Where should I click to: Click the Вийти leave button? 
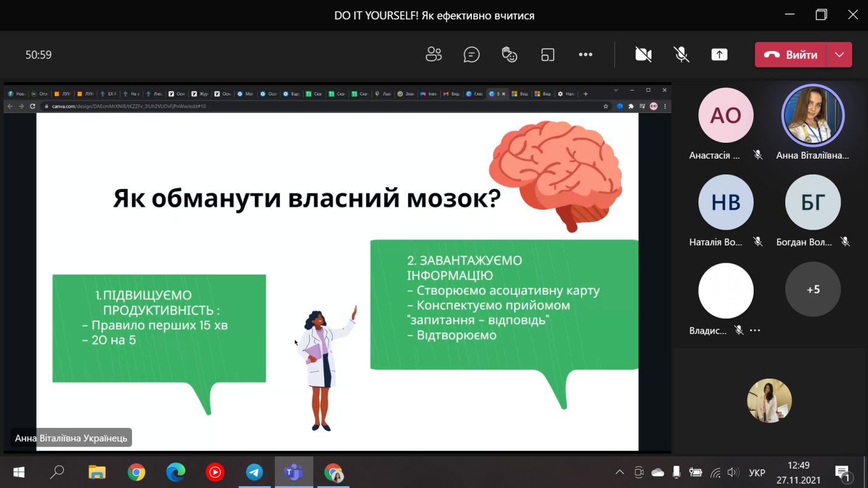point(791,55)
